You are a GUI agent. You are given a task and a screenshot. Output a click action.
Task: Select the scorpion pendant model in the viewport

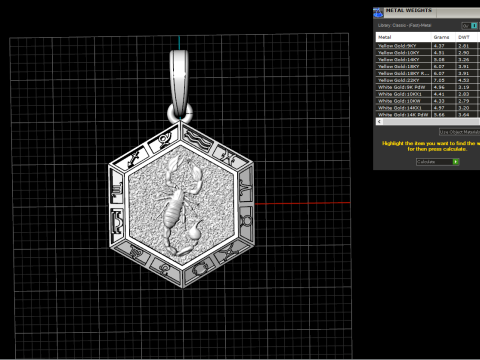[x=182, y=204]
